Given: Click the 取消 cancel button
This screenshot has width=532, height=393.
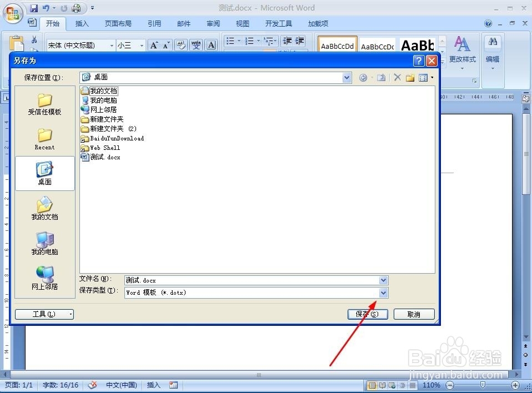Looking at the screenshot, I should tap(414, 314).
